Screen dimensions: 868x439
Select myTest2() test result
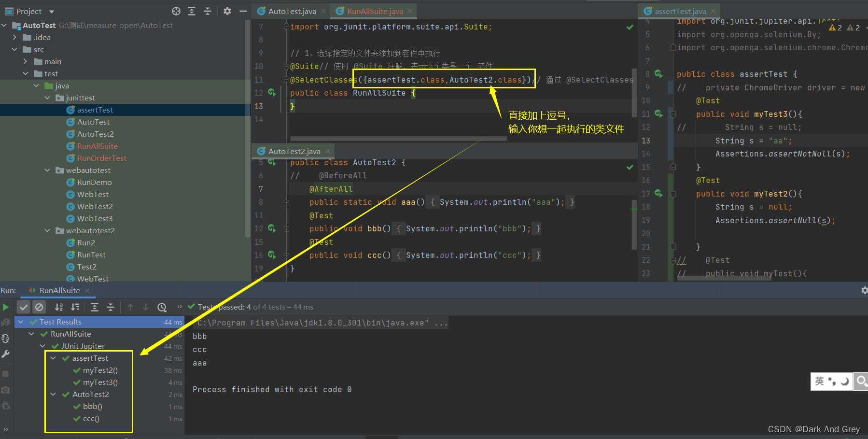click(100, 370)
